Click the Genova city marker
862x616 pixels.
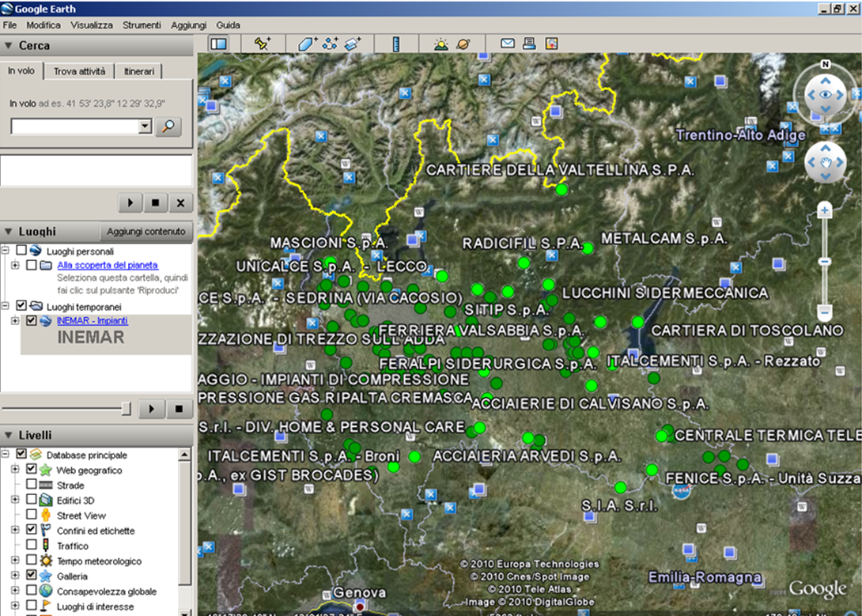pyautogui.click(x=360, y=607)
